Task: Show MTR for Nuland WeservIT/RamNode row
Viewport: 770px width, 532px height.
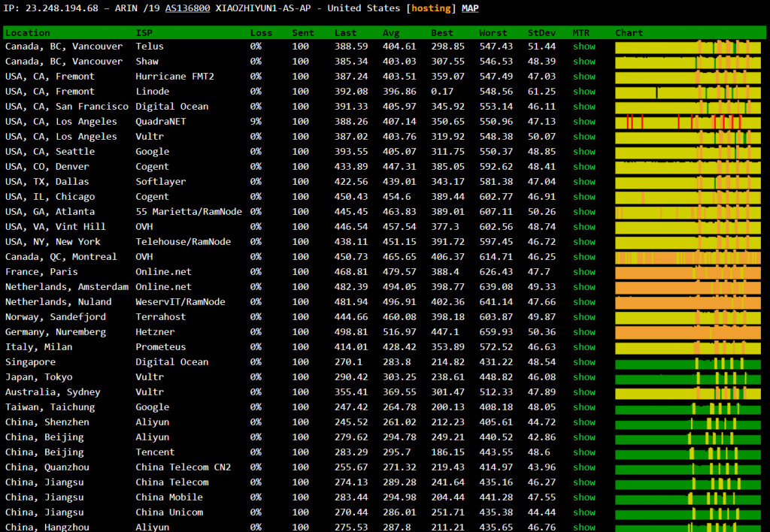Action: (584, 302)
